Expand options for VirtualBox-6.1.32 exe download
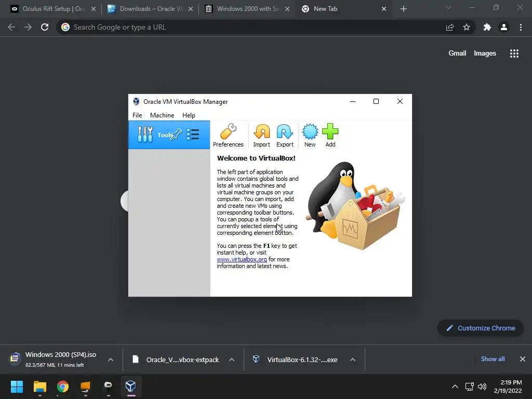The width and height of the screenshot is (532, 399). (x=353, y=360)
